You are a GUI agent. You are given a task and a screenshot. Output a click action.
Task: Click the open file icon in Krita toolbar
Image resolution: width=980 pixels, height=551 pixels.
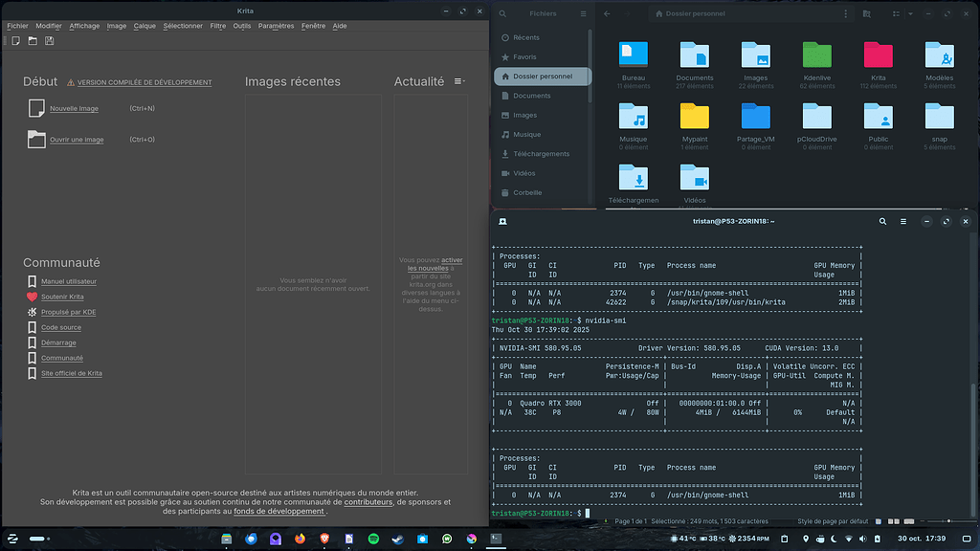point(32,41)
